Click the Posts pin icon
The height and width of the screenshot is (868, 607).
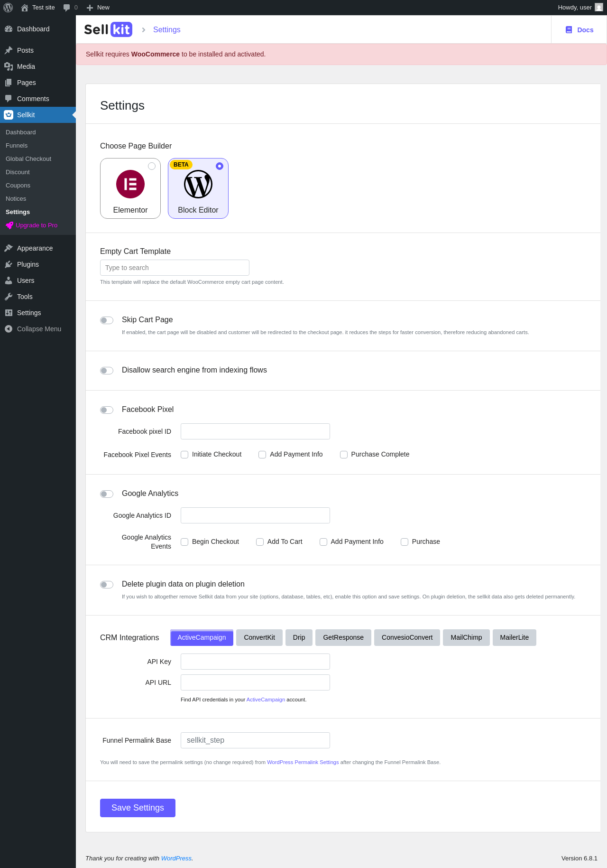click(9, 50)
